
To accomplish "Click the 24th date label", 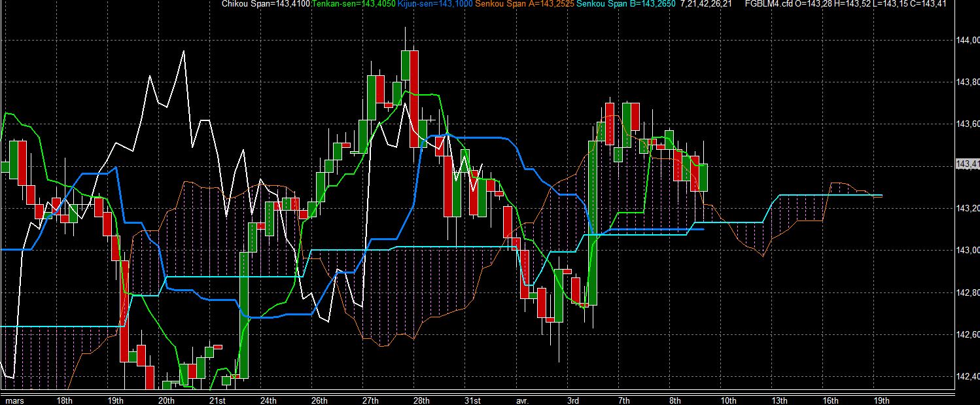I will pos(268,400).
